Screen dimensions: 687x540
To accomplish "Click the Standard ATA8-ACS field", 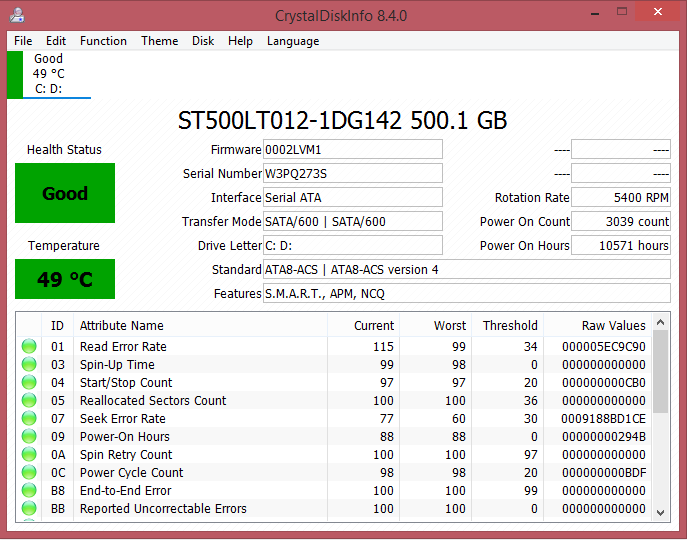I will click(x=467, y=269).
